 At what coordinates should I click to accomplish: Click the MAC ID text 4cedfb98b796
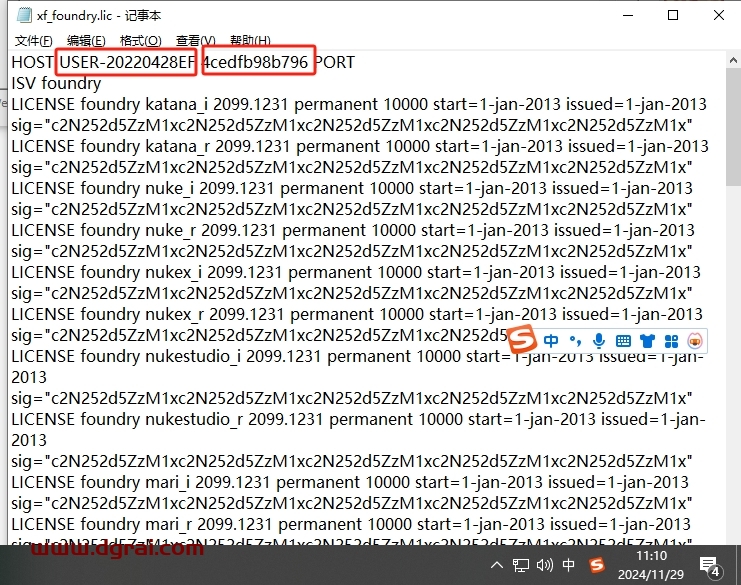(256, 62)
